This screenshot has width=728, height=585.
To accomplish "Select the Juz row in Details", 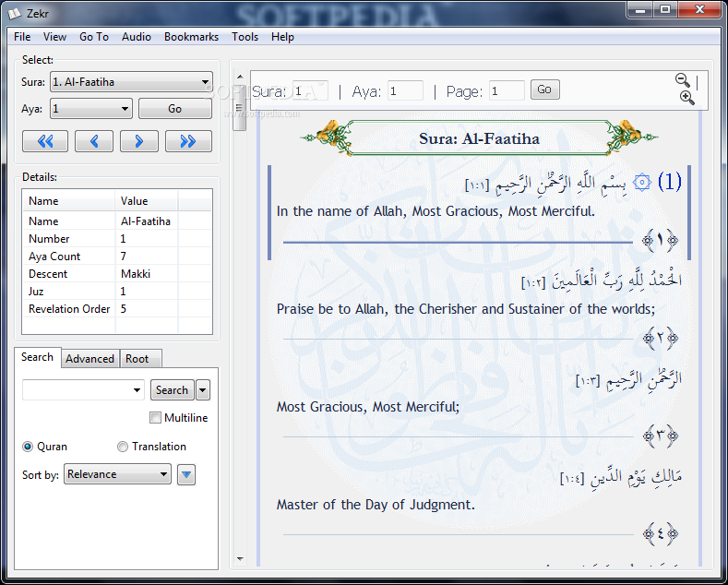I will 117,292.
